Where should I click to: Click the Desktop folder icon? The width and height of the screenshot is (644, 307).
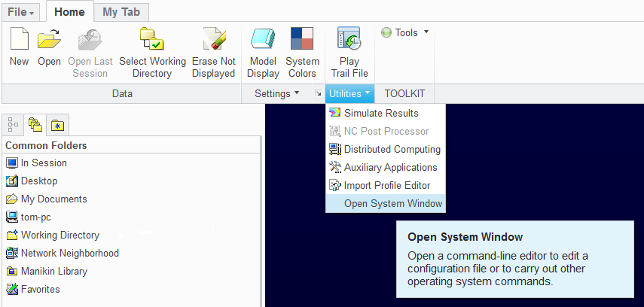[12, 181]
